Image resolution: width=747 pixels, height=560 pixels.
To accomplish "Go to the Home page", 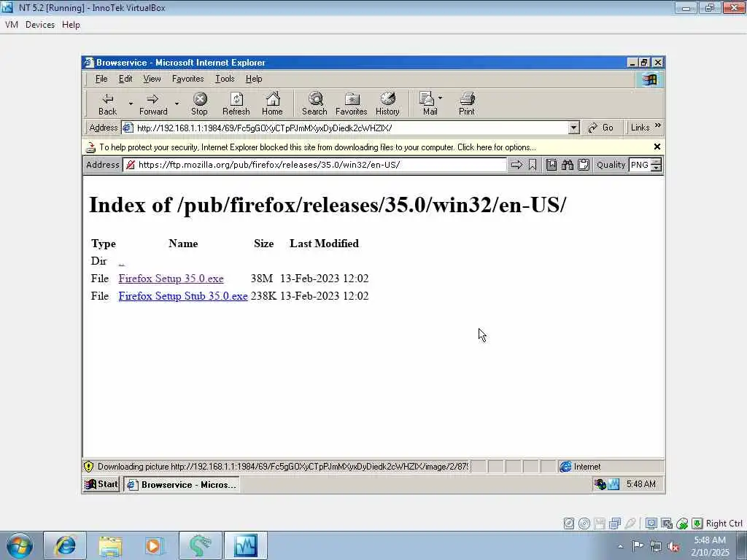I will tap(273, 104).
